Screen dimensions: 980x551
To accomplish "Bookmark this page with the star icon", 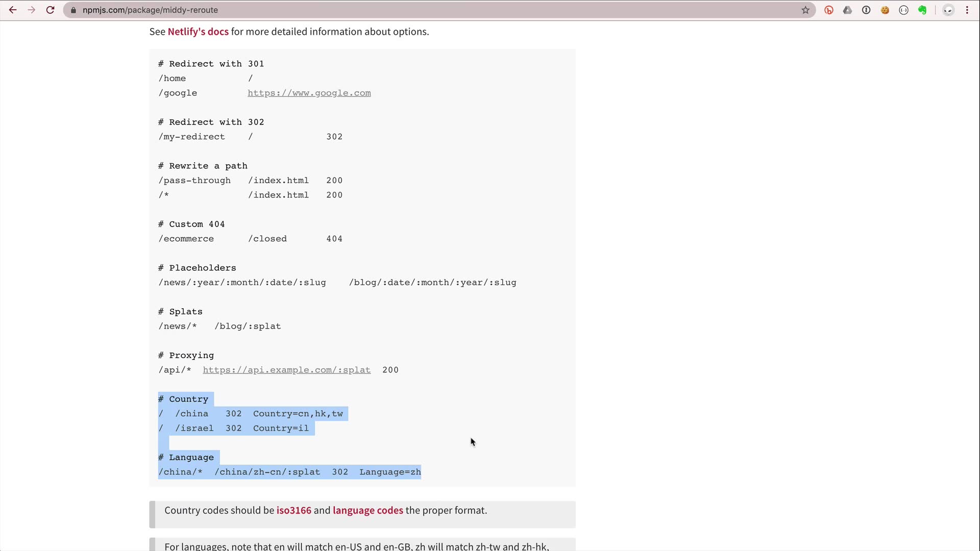I will click(805, 10).
